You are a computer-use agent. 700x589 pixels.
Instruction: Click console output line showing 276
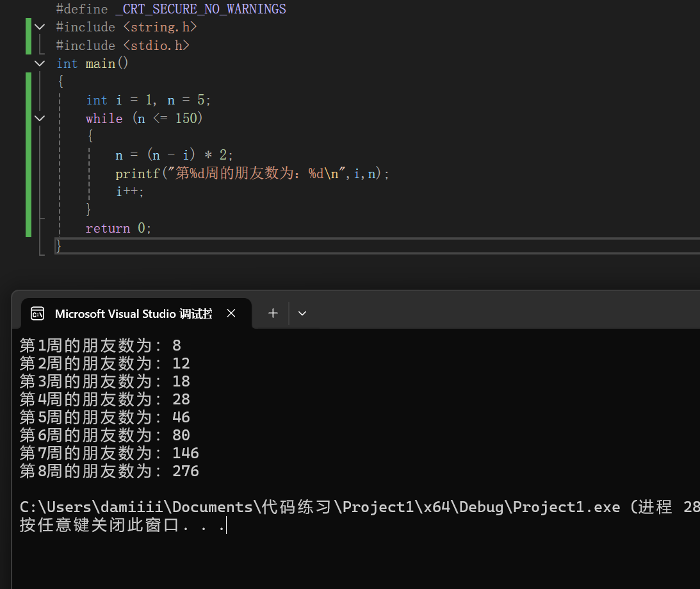[x=110, y=471]
